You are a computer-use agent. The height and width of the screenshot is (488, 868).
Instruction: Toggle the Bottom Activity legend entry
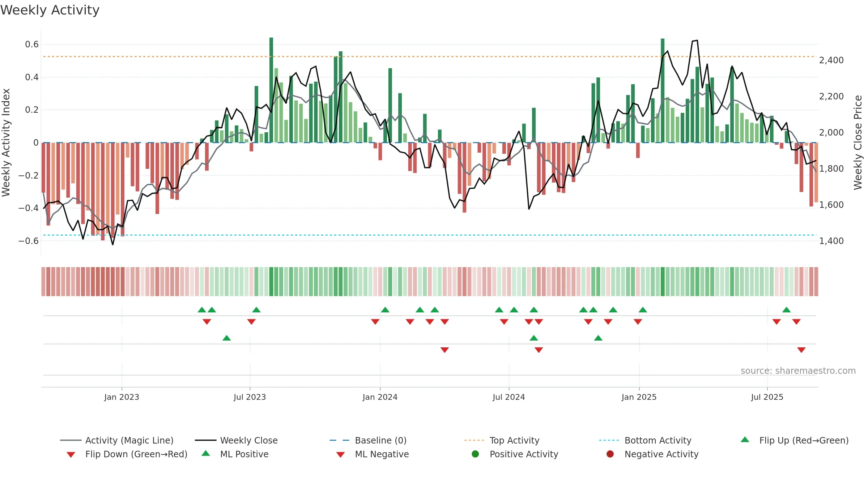click(x=645, y=440)
